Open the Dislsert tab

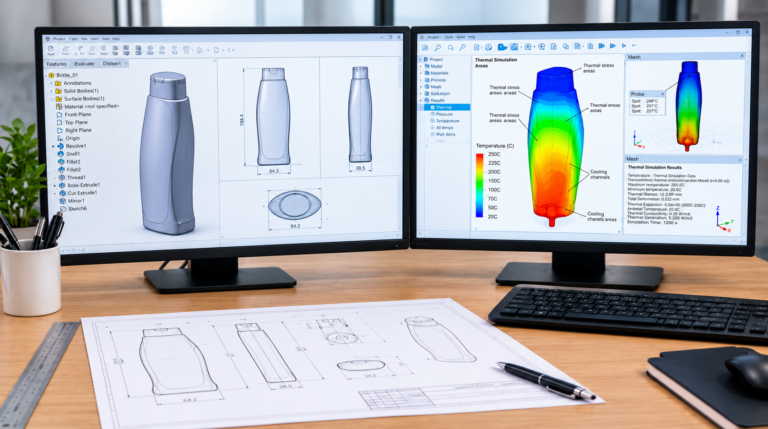(112, 64)
